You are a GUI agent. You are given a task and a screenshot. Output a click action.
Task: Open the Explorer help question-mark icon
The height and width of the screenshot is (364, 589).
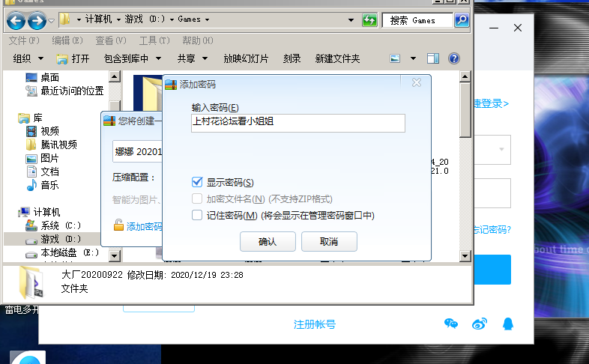click(453, 58)
